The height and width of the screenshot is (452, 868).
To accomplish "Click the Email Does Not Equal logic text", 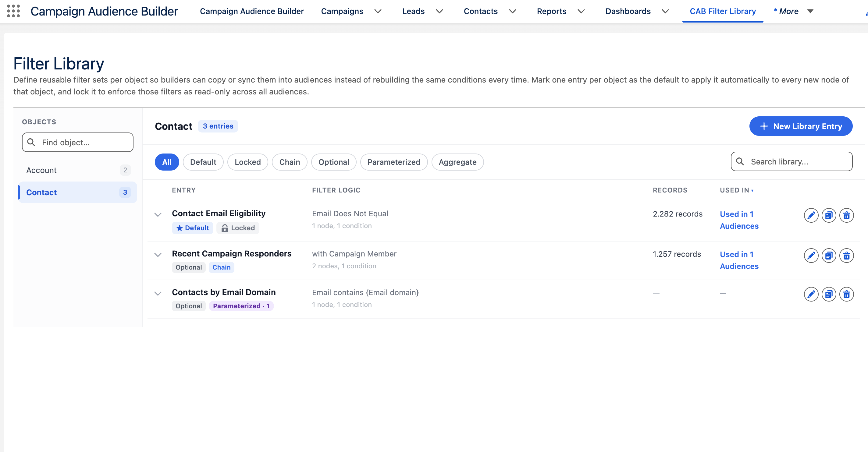I will click(x=350, y=214).
